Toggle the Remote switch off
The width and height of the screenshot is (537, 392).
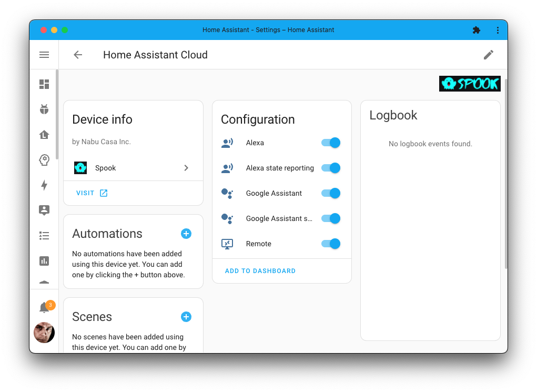330,244
